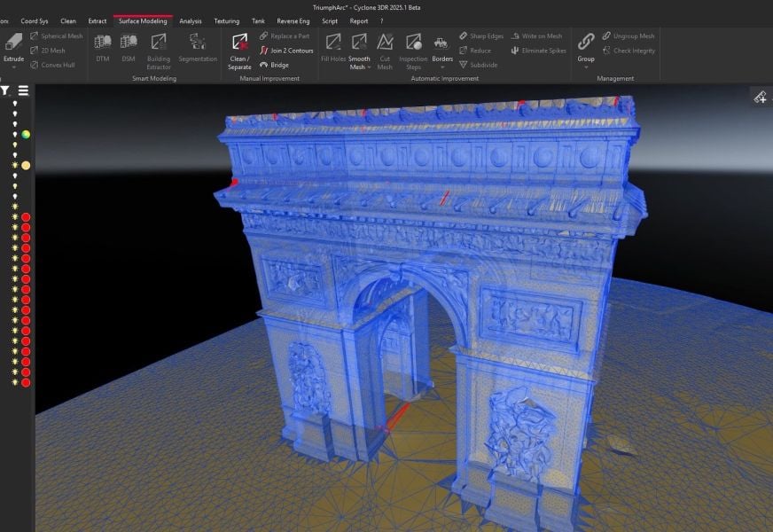Select the Join 2 Contours tool

286,51
